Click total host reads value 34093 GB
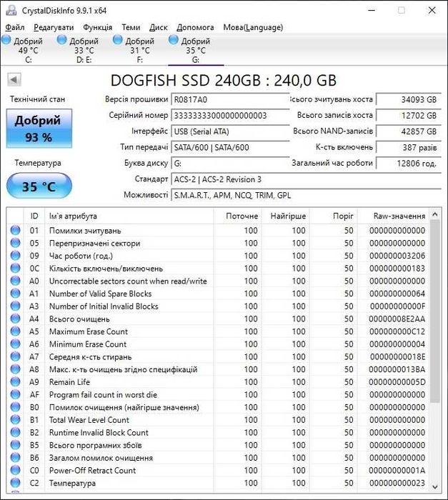The image size is (448, 500). tap(409, 99)
